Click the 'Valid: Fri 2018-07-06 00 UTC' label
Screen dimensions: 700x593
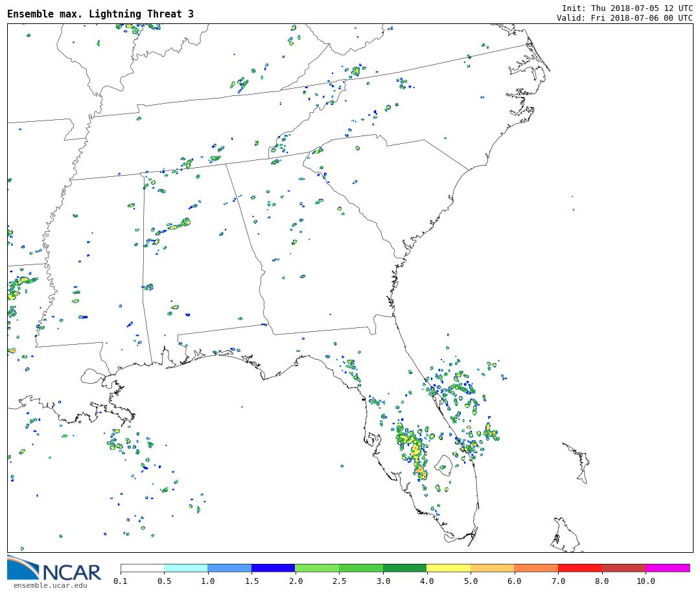tap(625, 18)
